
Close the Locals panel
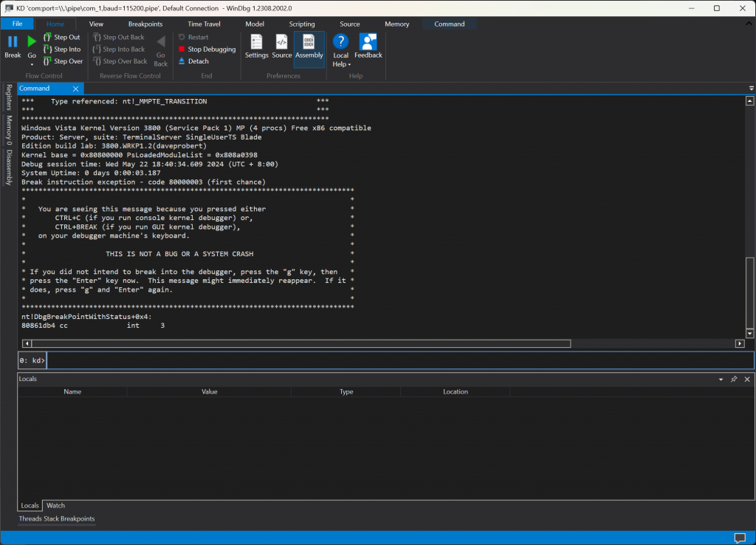747,379
